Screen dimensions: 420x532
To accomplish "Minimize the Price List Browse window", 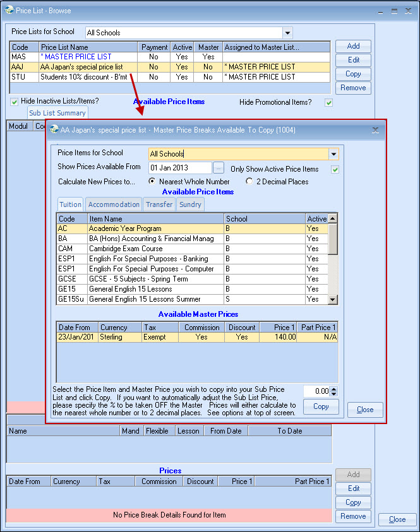I will tap(380, 11).
